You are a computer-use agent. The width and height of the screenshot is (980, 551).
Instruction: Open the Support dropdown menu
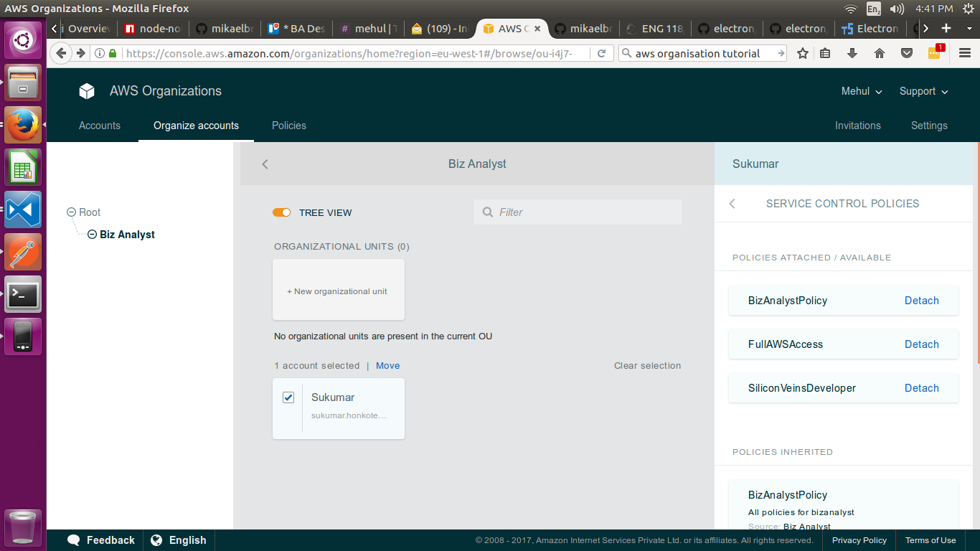924,91
